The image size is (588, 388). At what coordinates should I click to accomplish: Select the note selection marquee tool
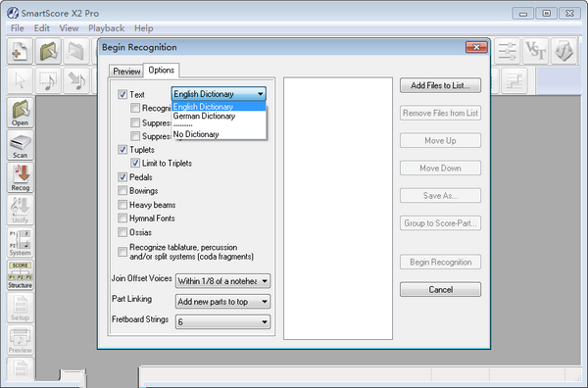pos(48,80)
